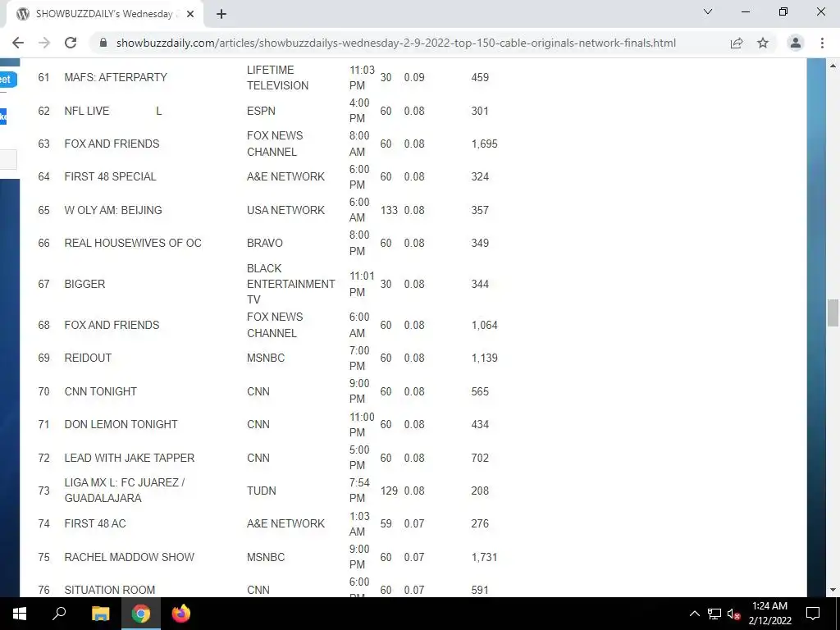This screenshot has width=840, height=630.
Task: Click MSNBC cell in REIDOUT row
Action: point(266,358)
